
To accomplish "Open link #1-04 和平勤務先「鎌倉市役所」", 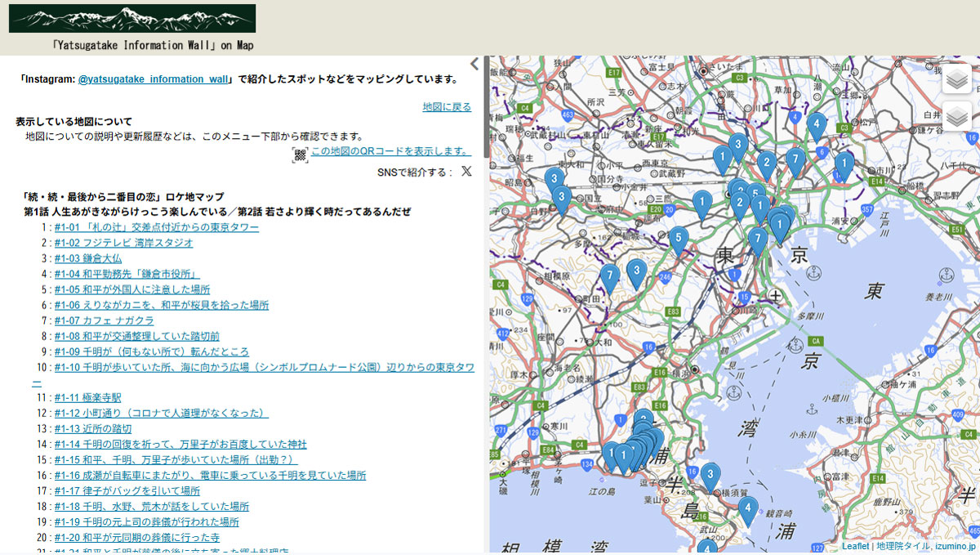I will (x=127, y=274).
